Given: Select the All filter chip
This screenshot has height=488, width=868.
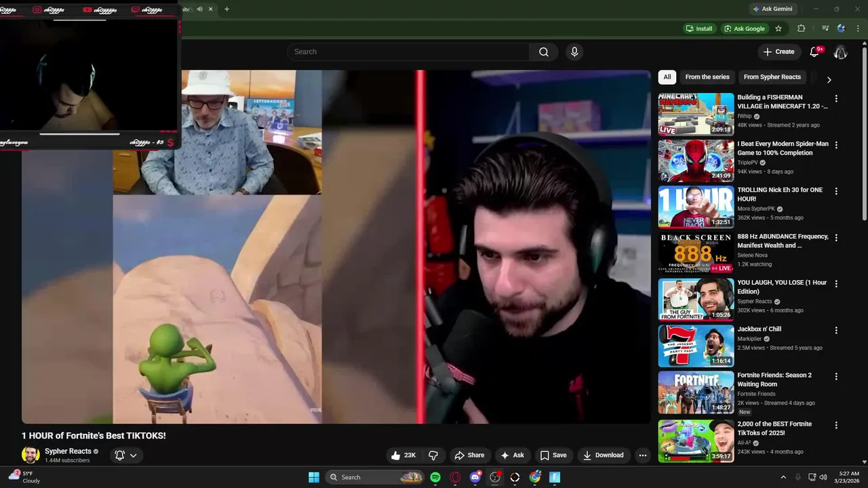Looking at the screenshot, I should coord(667,77).
